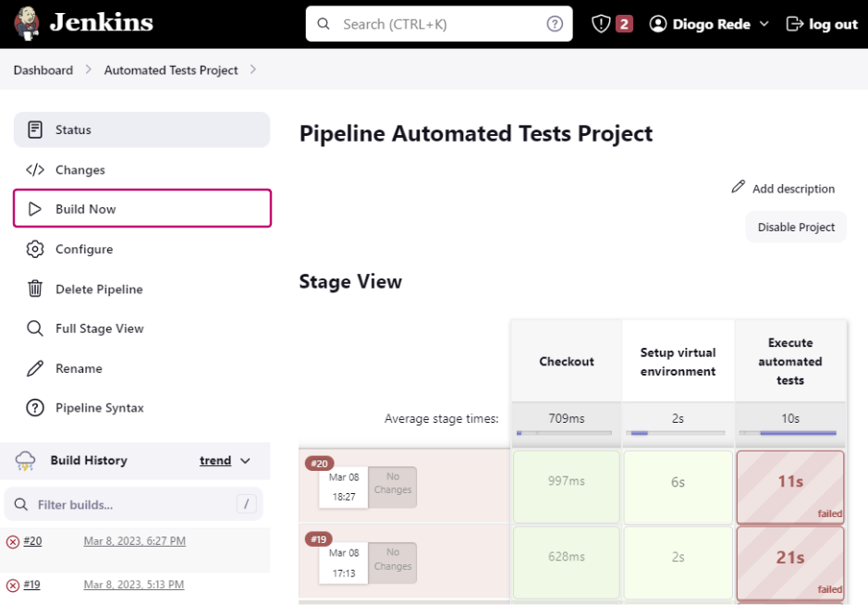
Task: Open the Full Stage View sidebar item
Action: tap(99, 328)
